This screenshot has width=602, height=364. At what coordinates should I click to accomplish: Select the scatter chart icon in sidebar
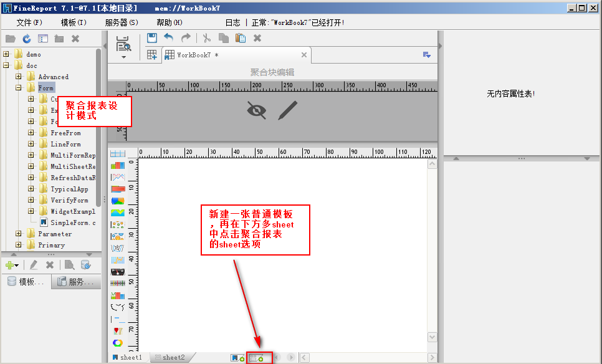[118, 224]
